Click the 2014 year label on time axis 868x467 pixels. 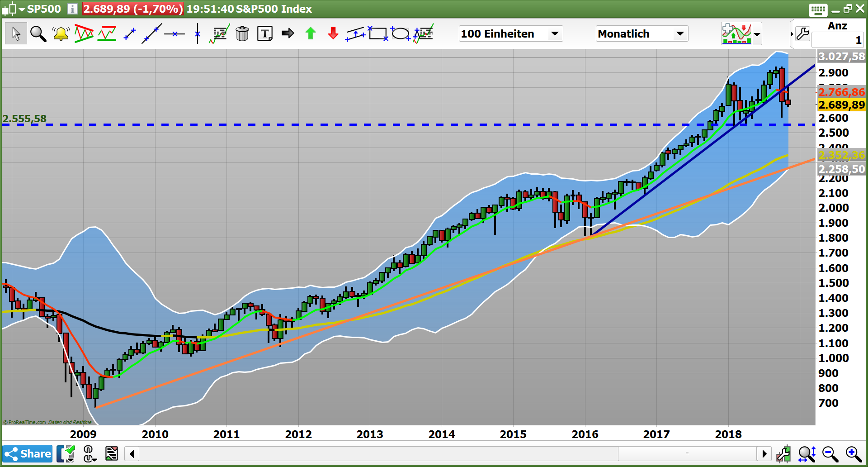[x=442, y=434]
